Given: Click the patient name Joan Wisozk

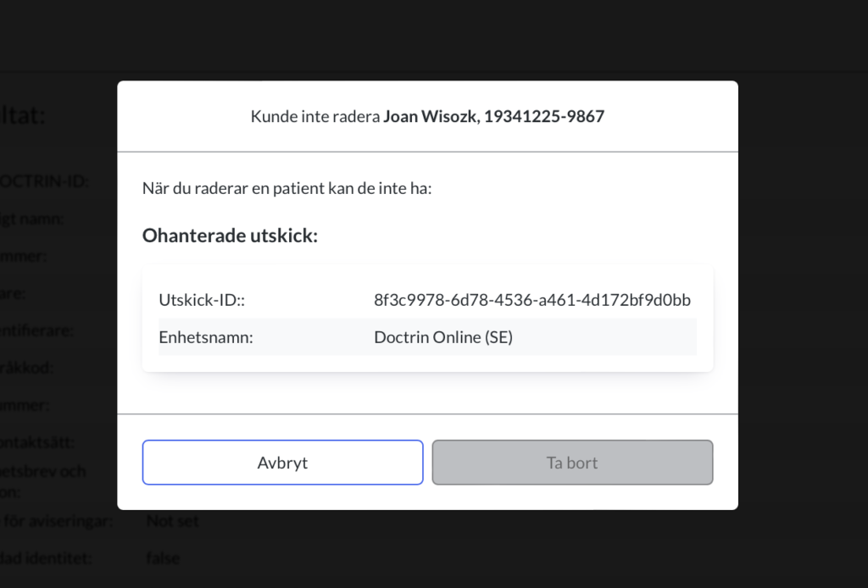Looking at the screenshot, I should click(x=431, y=116).
